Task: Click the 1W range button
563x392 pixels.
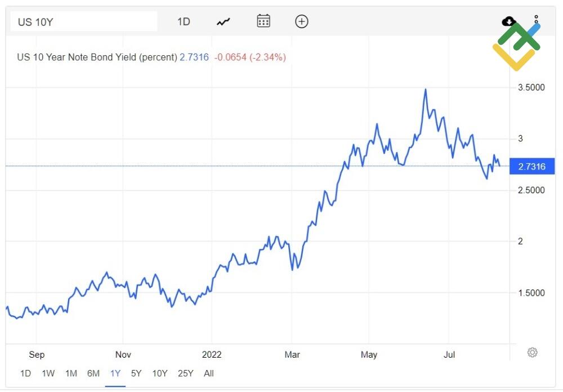Action: tap(48, 373)
